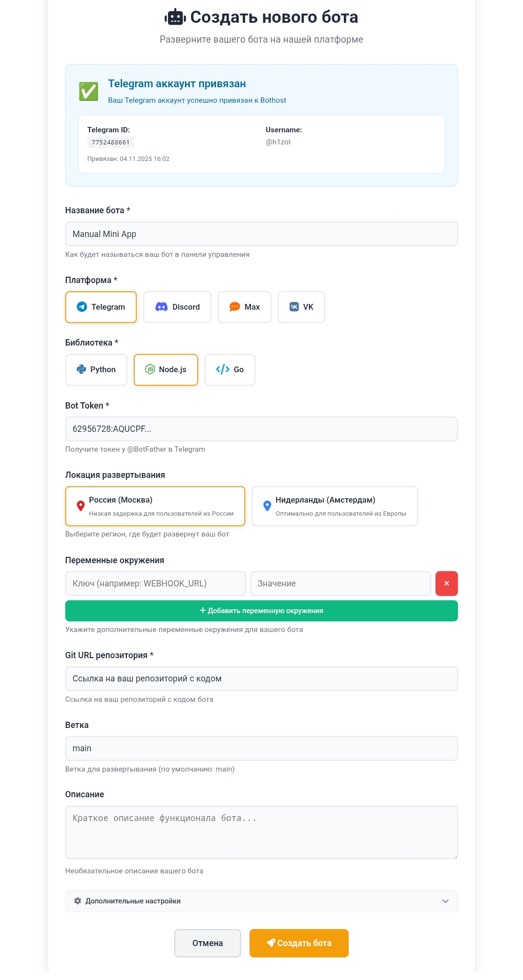523x980 pixels.
Task: Click the environment variable key field
Action: click(155, 583)
